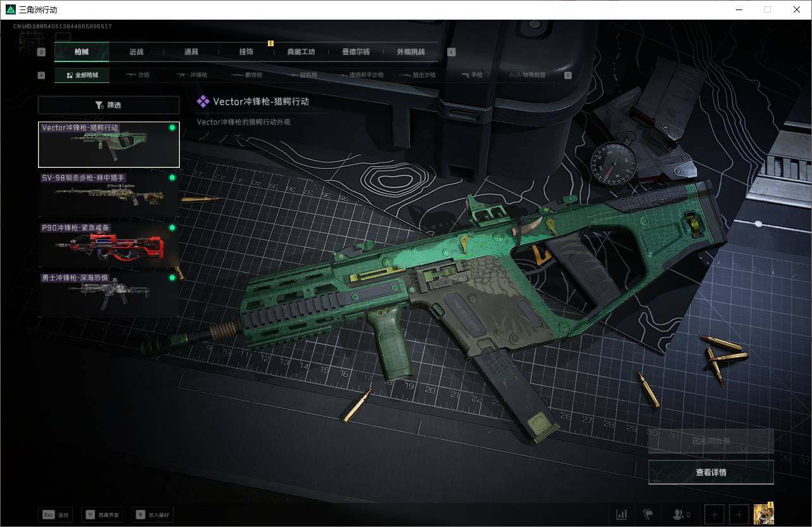Open the friends icon showing 0

682,514
